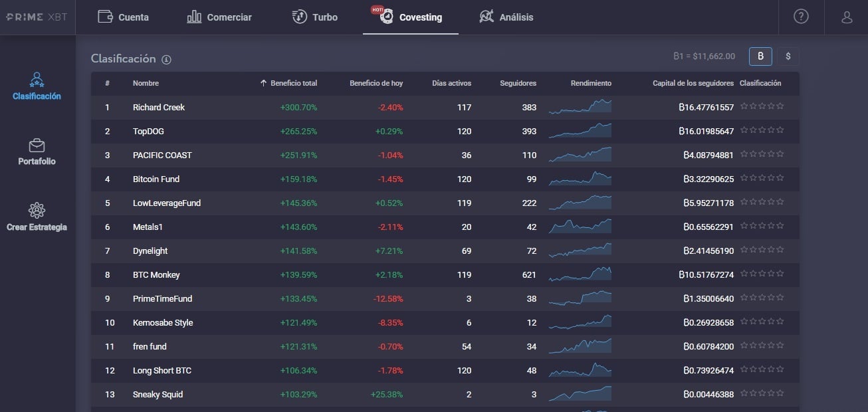Click the Nombre column header
The image size is (868, 412).
146,83
